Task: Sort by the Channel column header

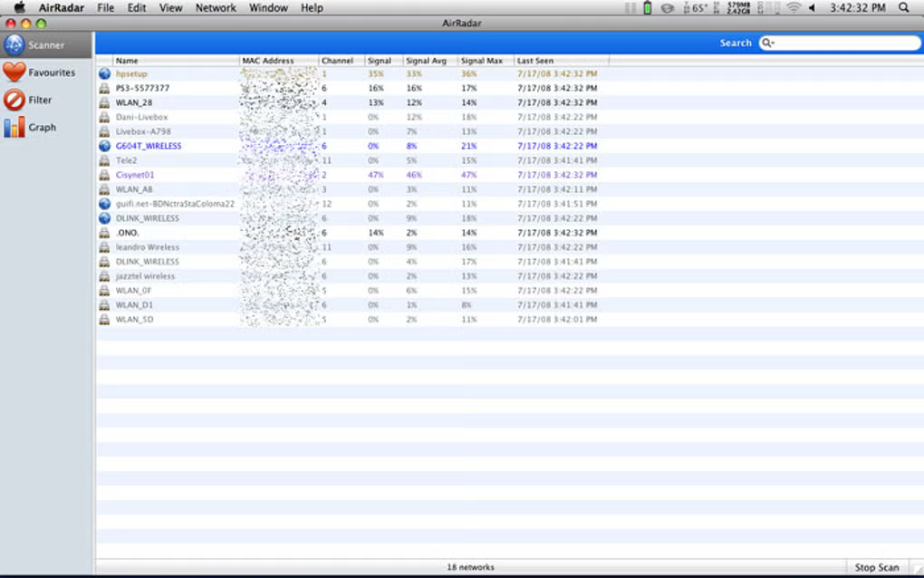Action: point(342,61)
